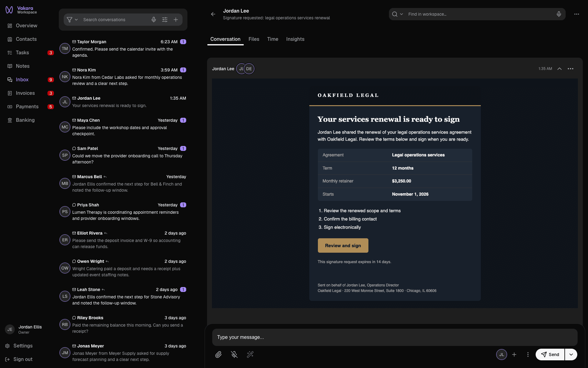Open header more options ellipsis
The width and height of the screenshot is (588, 368).
[577, 14]
